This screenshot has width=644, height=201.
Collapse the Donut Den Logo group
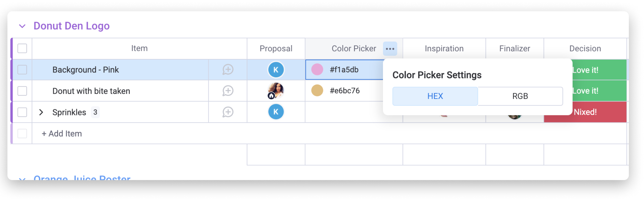point(22,26)
